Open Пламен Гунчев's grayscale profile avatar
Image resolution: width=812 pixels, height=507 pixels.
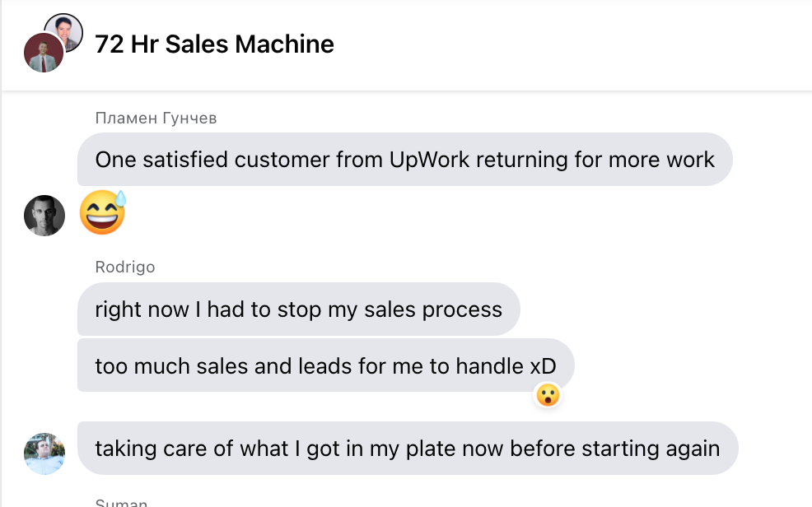tap(44, 216)
